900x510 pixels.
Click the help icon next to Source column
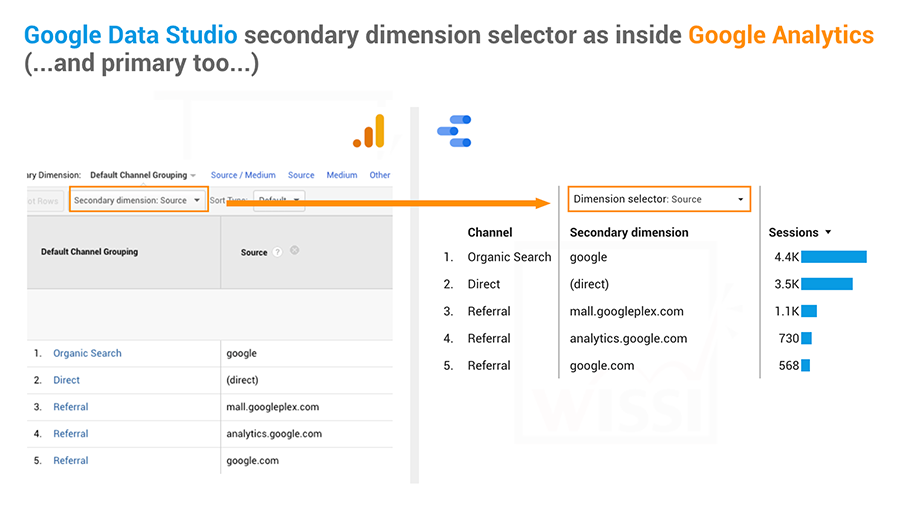coord(277,252)
